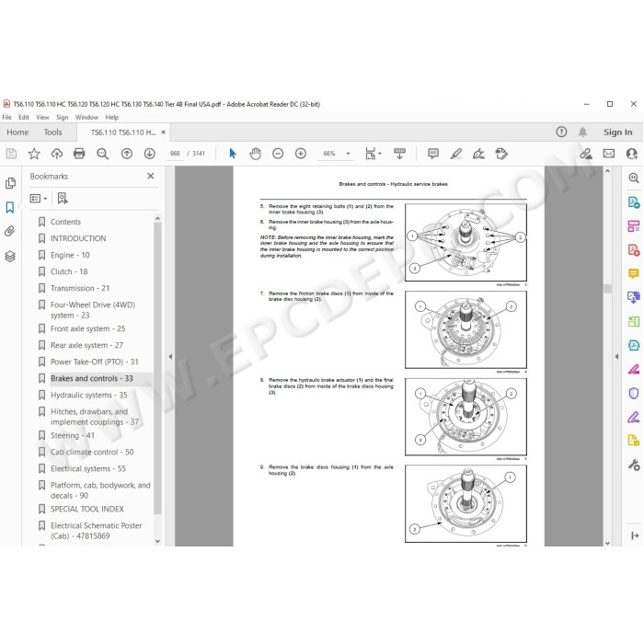
Task: Add a sticky note comment
Action: (x=433, y=154)
